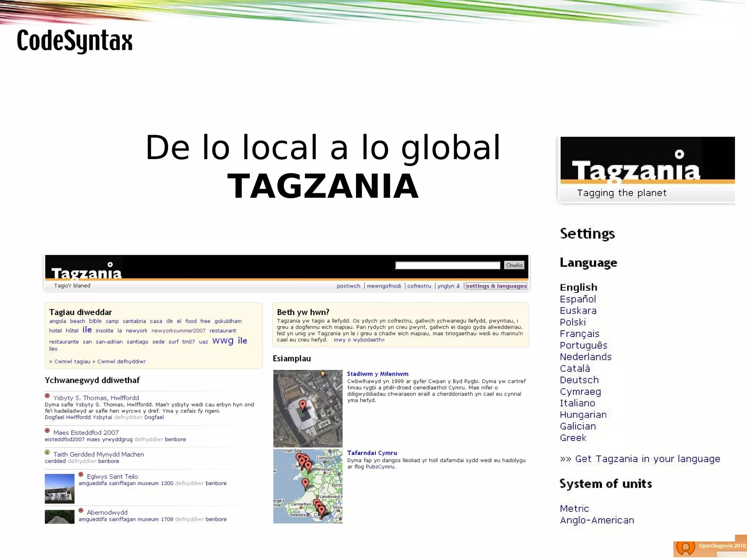Open the Tafarndai Cymru title link
747x560 pixels.
coord(372,453)
